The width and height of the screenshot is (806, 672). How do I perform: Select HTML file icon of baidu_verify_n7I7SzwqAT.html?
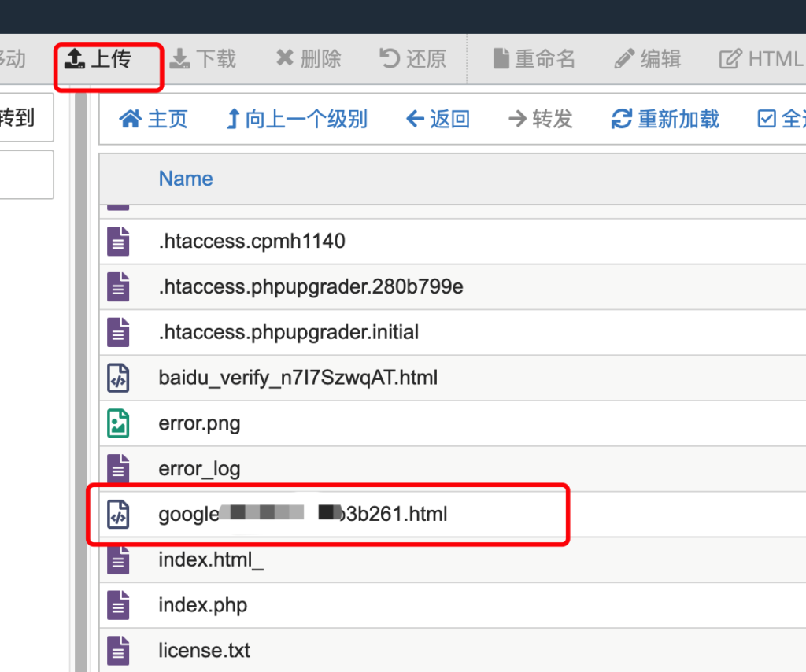coord(118,378)
